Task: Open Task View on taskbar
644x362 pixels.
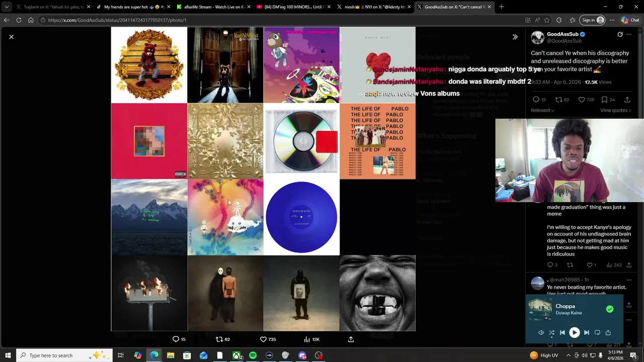Action: pyautogui.click(x=121, y=355)
